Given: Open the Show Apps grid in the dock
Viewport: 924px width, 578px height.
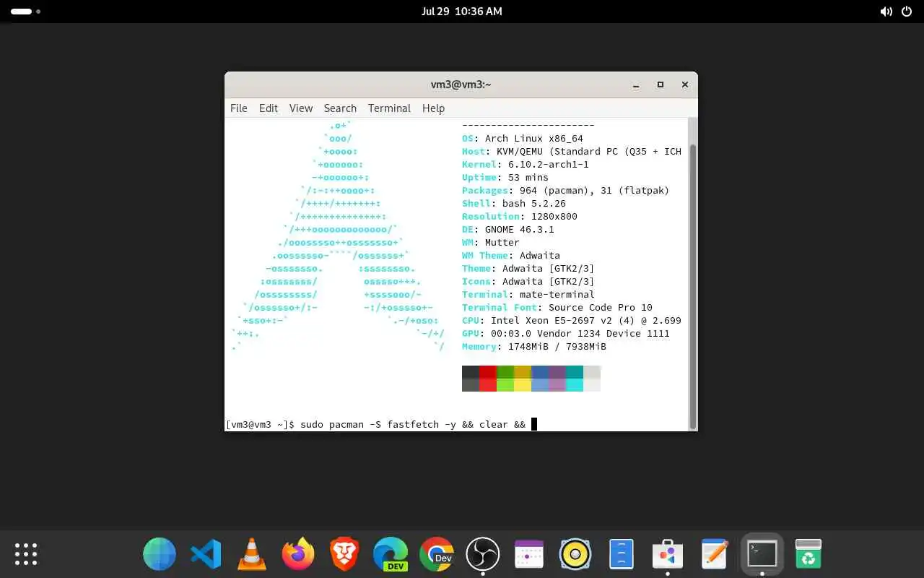Looking at the screenshot, I should [x=26, y=554].
